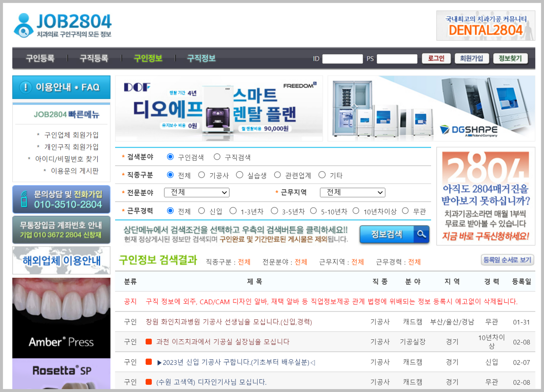
Task: Open the DENTAL2804 community banner
Action: 486,25
